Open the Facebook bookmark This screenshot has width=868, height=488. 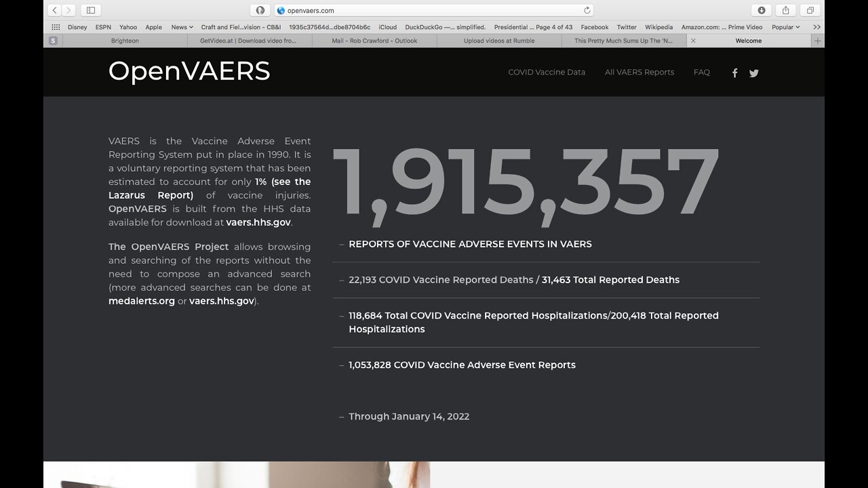[x=595, y=27]
